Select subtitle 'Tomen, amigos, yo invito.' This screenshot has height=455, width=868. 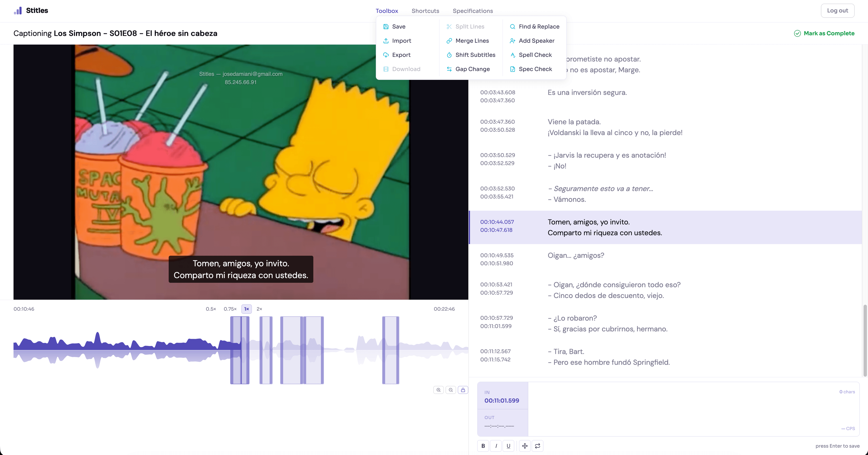click(665, 228)
